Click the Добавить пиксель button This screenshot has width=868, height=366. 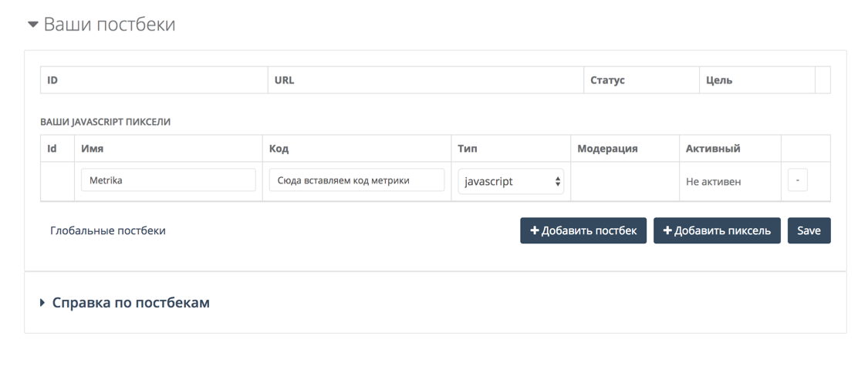(x=717, y=230)
